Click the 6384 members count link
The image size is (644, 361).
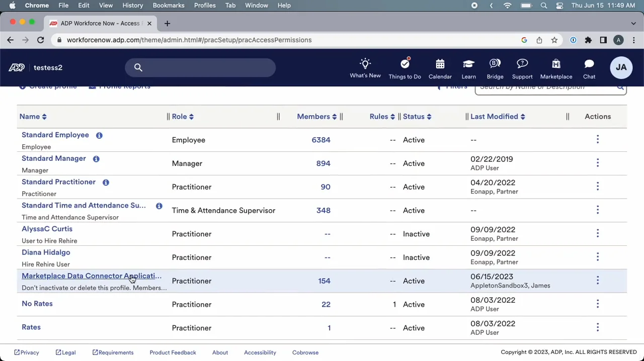[320, 140]
